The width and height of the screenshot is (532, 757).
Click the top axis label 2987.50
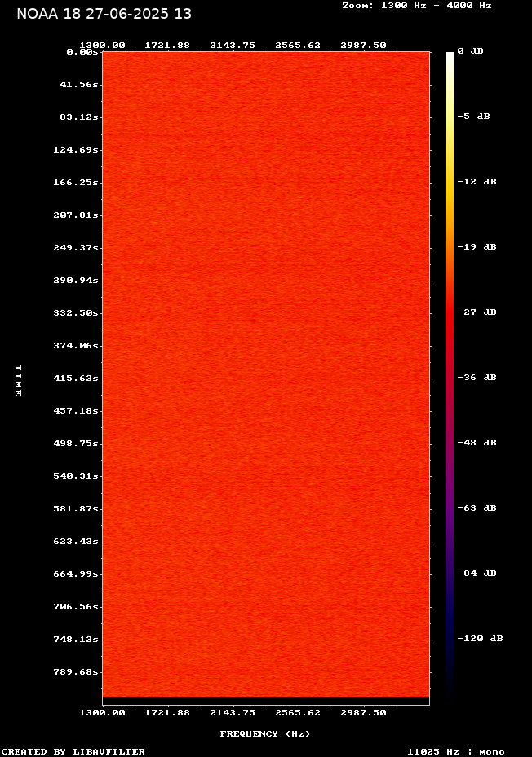(x=364, y=46)
